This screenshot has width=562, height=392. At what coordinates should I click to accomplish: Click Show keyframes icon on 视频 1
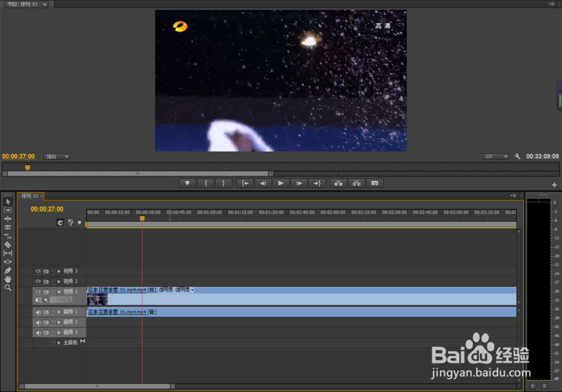point(46,300)
